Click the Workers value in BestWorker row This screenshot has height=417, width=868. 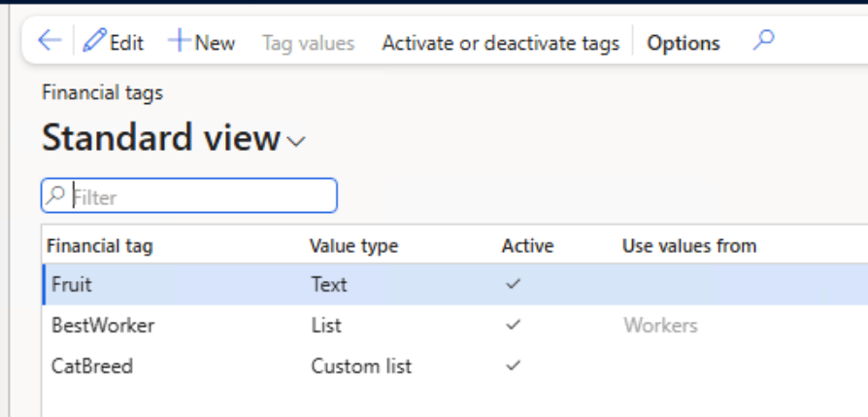(x=660, y=325)
